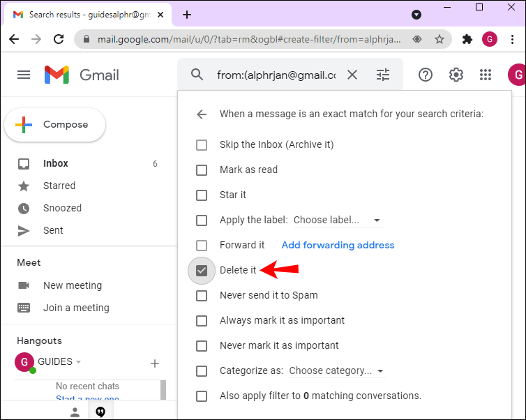
Task: Check Never mark it as important
Action: 202,346
